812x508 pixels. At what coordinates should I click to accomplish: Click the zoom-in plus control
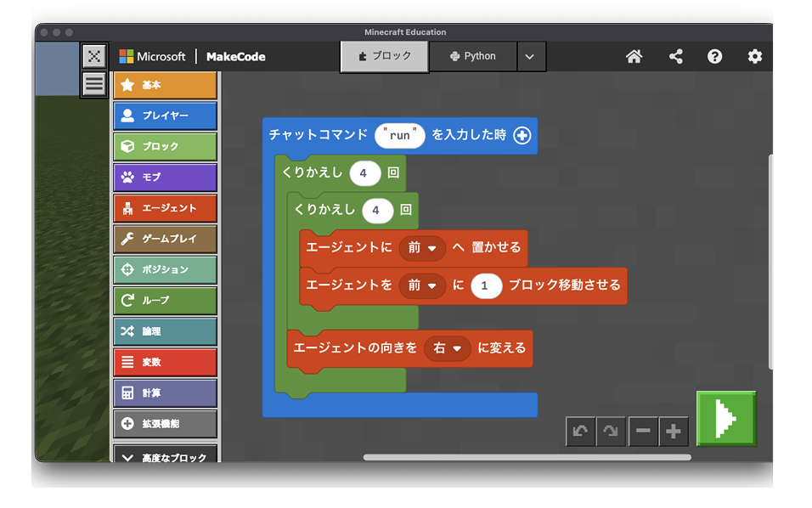674,431
